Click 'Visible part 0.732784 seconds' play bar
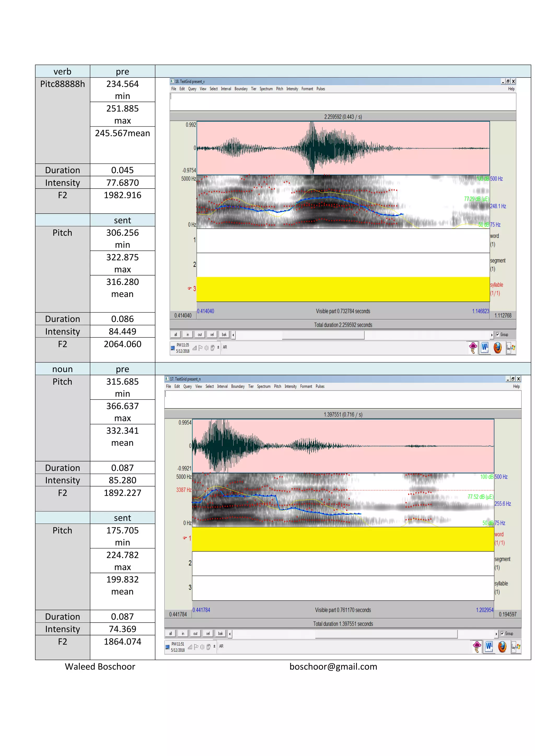This screenshot has width=535, height=756. [x=343, y=311]
